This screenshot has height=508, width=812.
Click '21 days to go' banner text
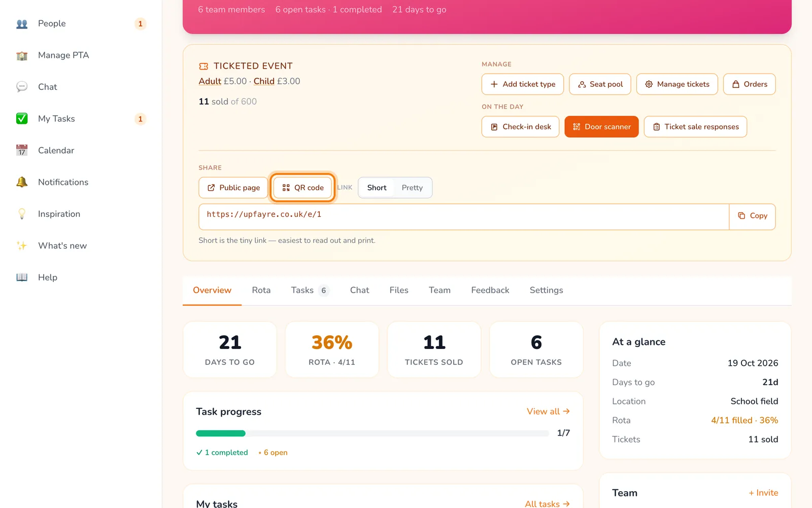pyautogui.click(x=419, y=10)
